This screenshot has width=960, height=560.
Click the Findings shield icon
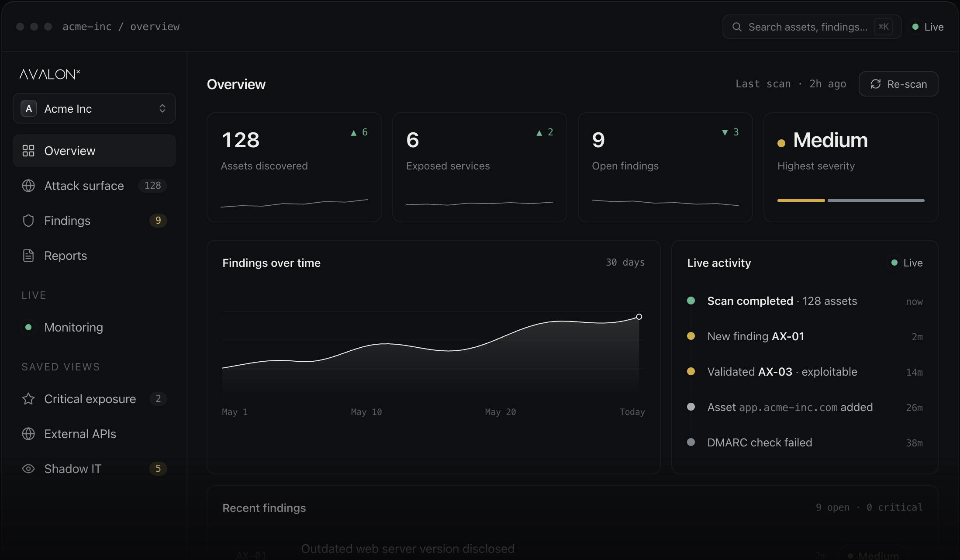tap(28, 221)
